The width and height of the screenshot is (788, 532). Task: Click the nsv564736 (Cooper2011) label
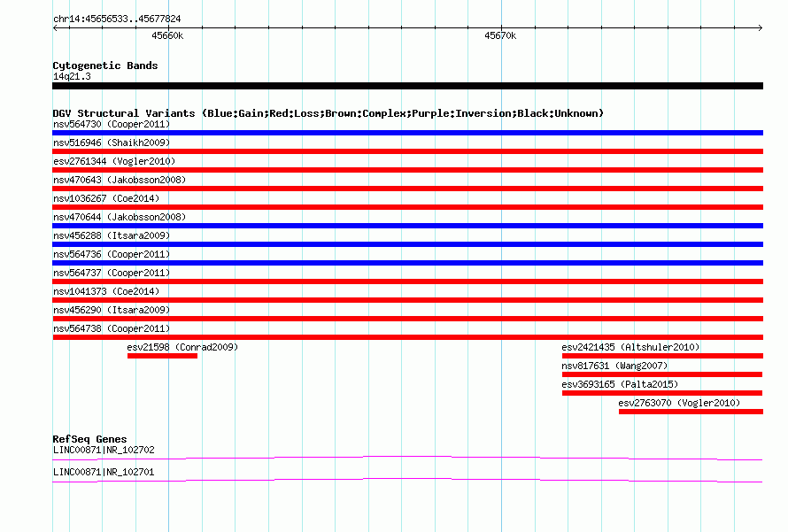pyautogui.click(x=112, y=254)
